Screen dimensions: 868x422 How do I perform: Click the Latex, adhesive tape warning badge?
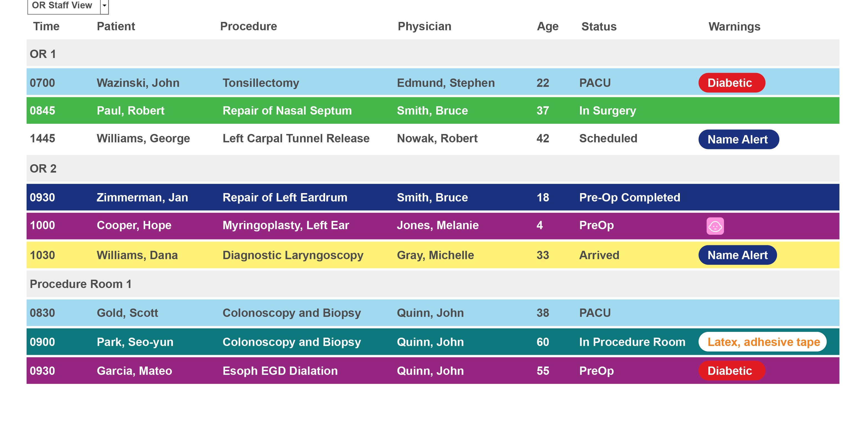(x=762, y=342)
